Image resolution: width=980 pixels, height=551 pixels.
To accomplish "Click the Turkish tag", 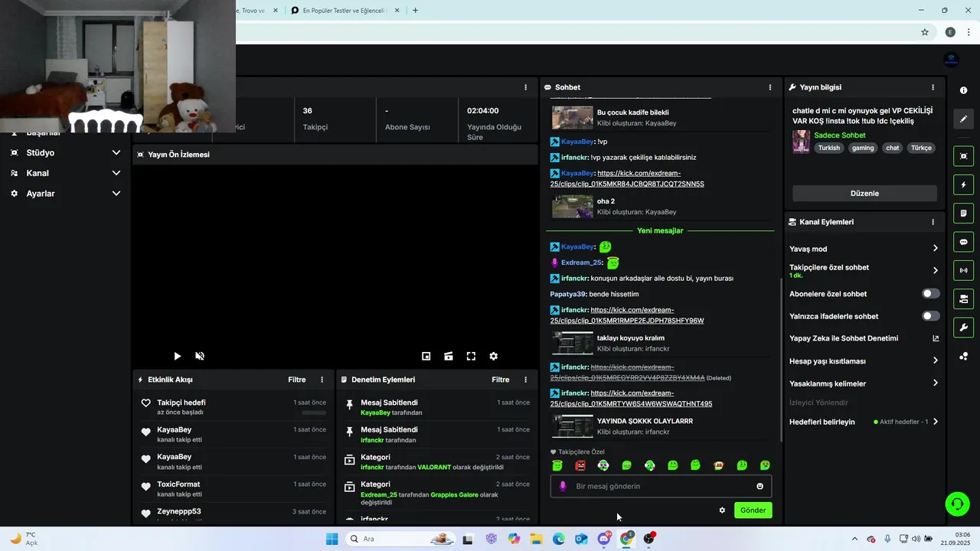I will tap(829, 148).
